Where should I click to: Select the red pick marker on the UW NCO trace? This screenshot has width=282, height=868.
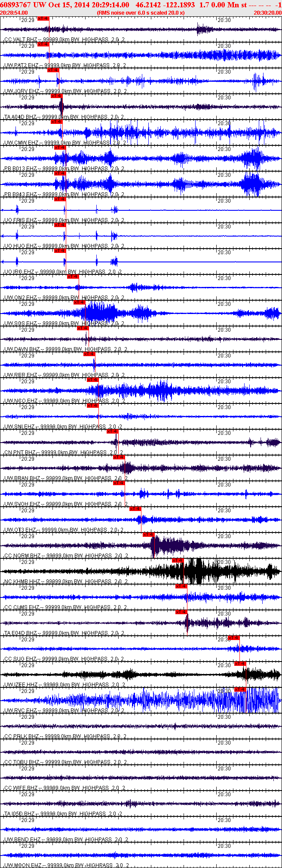(x=92, y=380)
